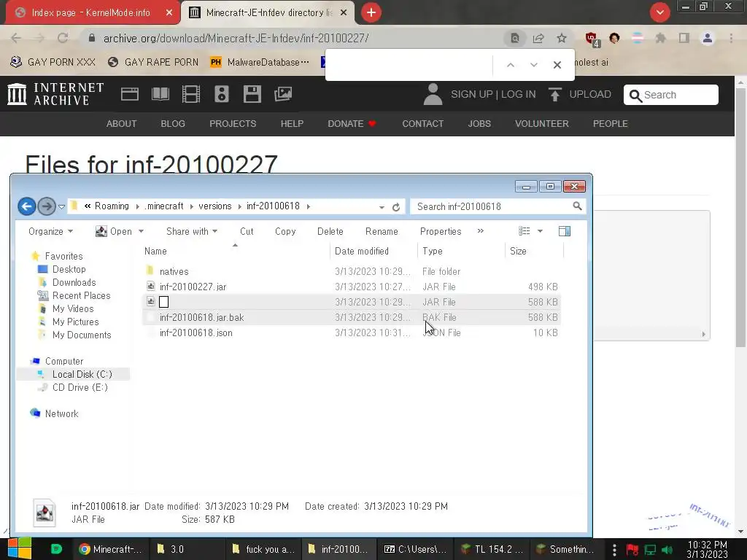747x560 pixels.
Task: Open the ABOUT menu item
Action: click(x=122, y=124)
